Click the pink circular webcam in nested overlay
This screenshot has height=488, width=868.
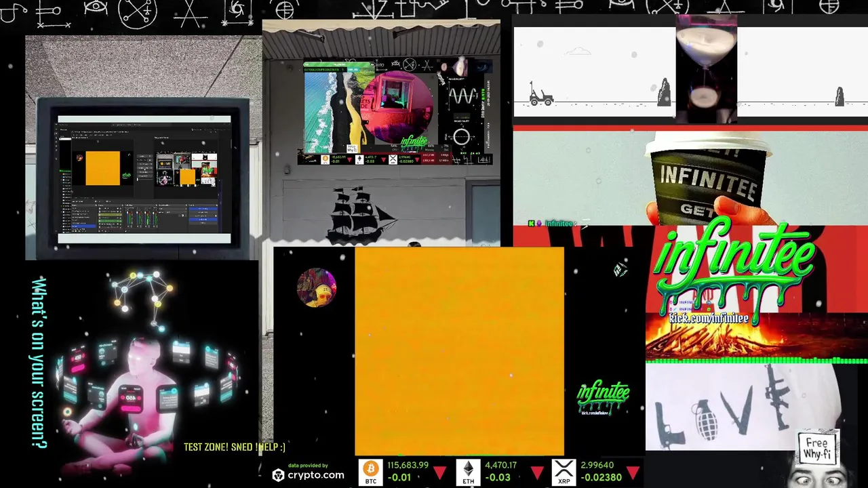pyautogui.click(x=398, y=108)
